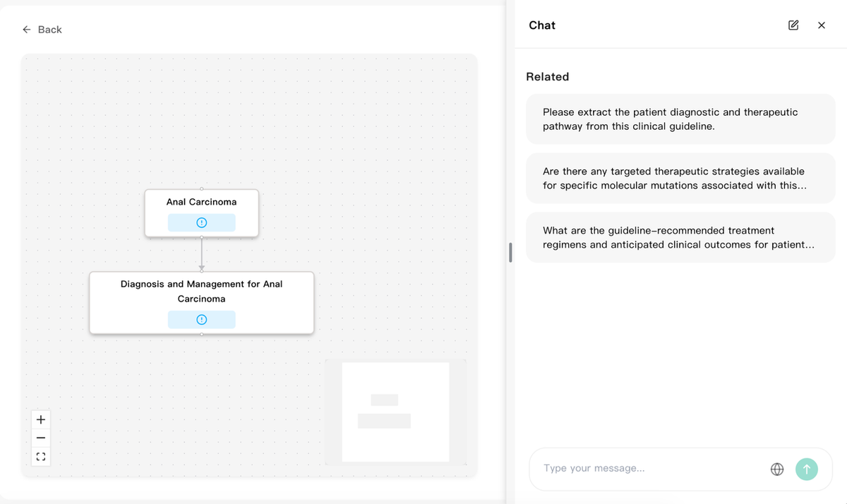Open info icon in Diagnosis and Management node

(x=202, y=320)
